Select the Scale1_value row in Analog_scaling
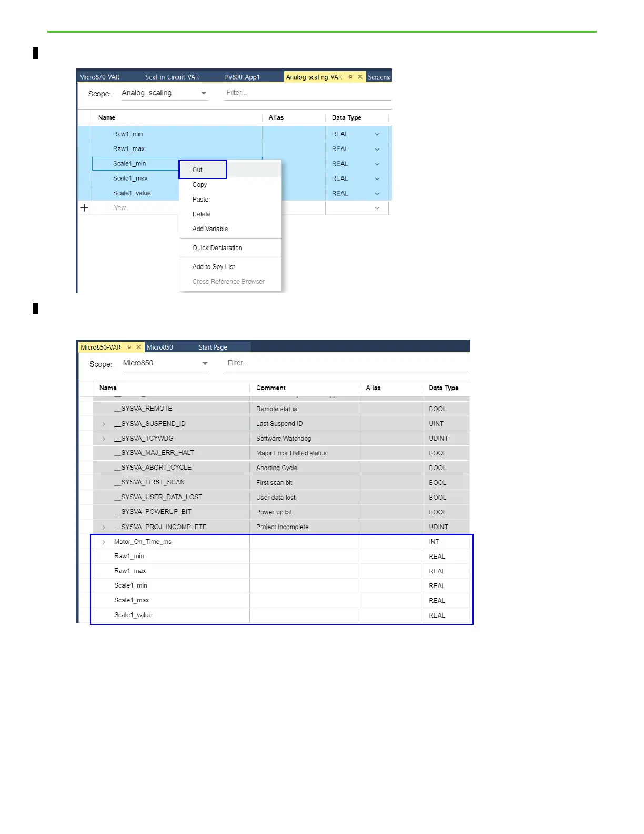Screen dimensions: 644x834 coord(235,193)
